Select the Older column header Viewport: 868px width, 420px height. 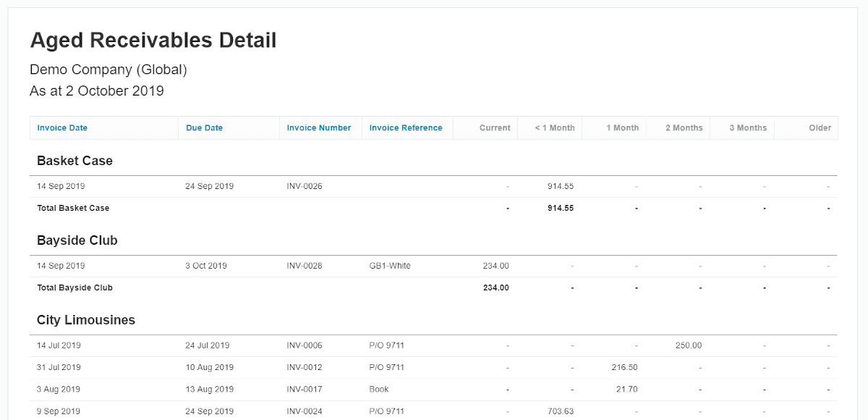point(820,127)
